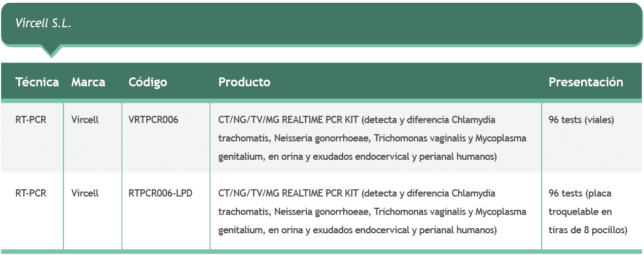644x255 pixels.
Task: Click the light green bar below the table
Action: tap(321, 252)
